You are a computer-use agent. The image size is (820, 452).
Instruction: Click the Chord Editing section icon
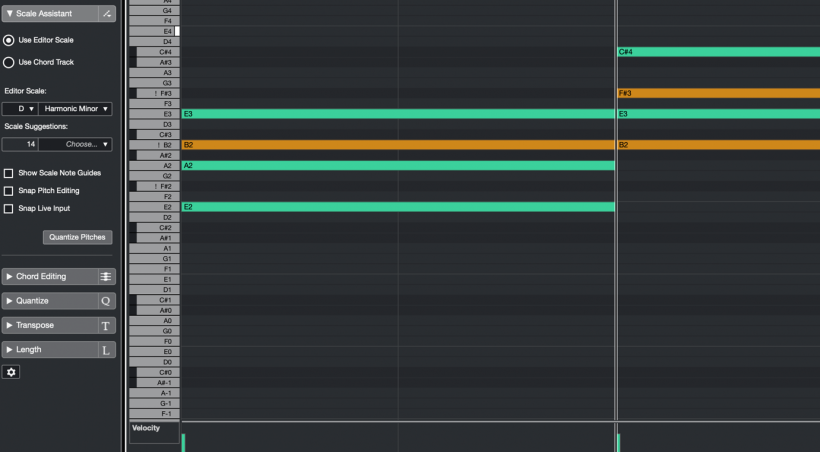coord(106,276)
